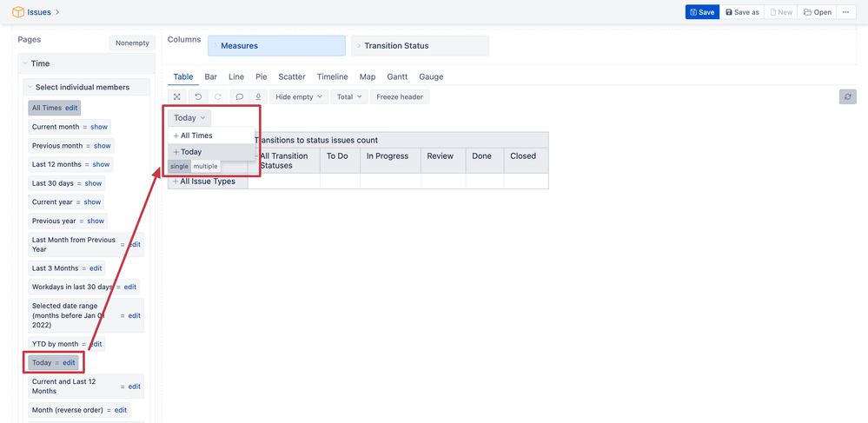The height and width of the screenshot is (423, 868).
Task: Click the Issues breadcrumb link
Action: coord(39,12)
